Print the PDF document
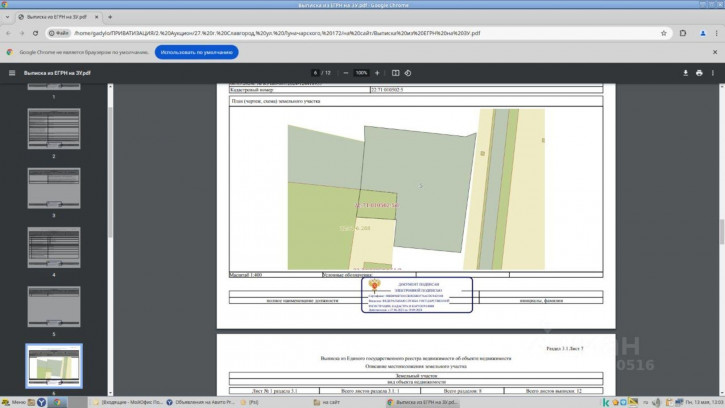The height and width of the screenshot is (408, 725). pos(699,73)
